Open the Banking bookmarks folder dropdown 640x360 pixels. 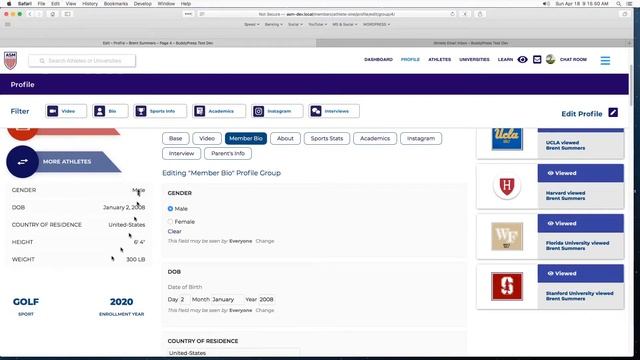[x=273, y=24]
